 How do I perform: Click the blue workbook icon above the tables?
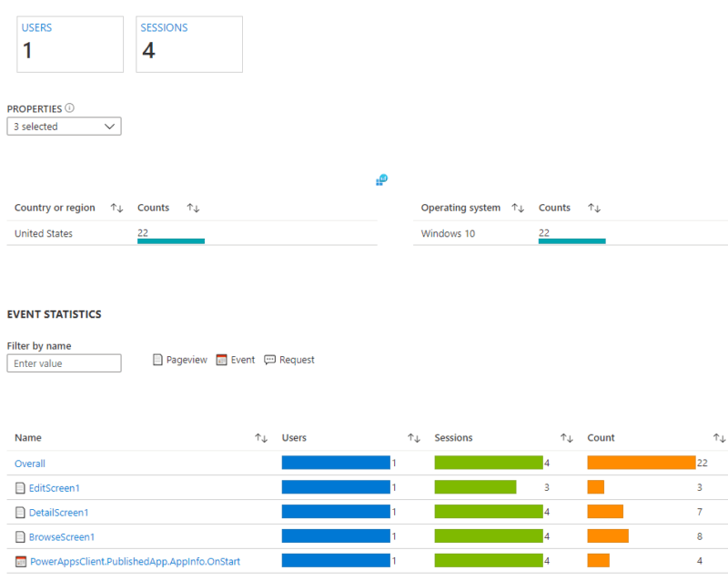[x=381, y=180]
